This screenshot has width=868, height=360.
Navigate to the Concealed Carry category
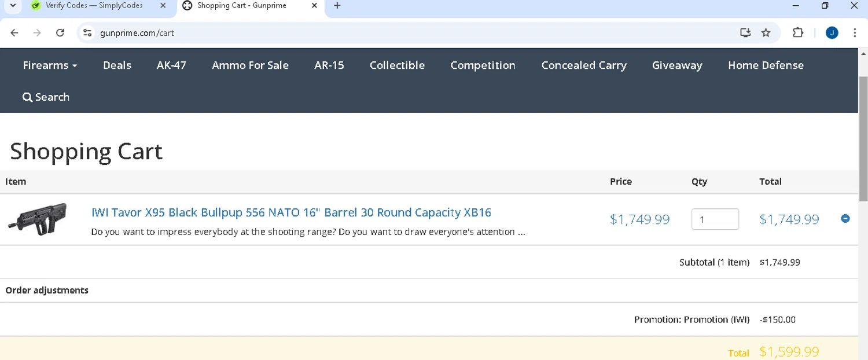[x=583, y=65]
